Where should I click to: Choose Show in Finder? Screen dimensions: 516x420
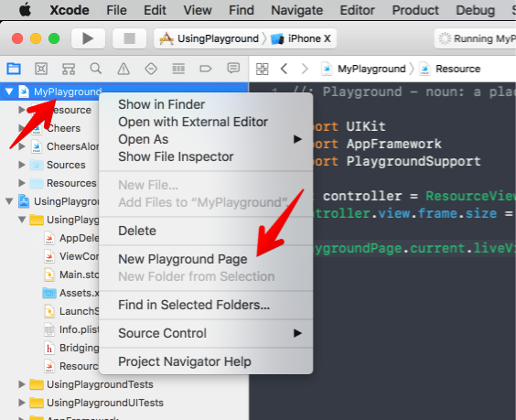coord(206,104)
